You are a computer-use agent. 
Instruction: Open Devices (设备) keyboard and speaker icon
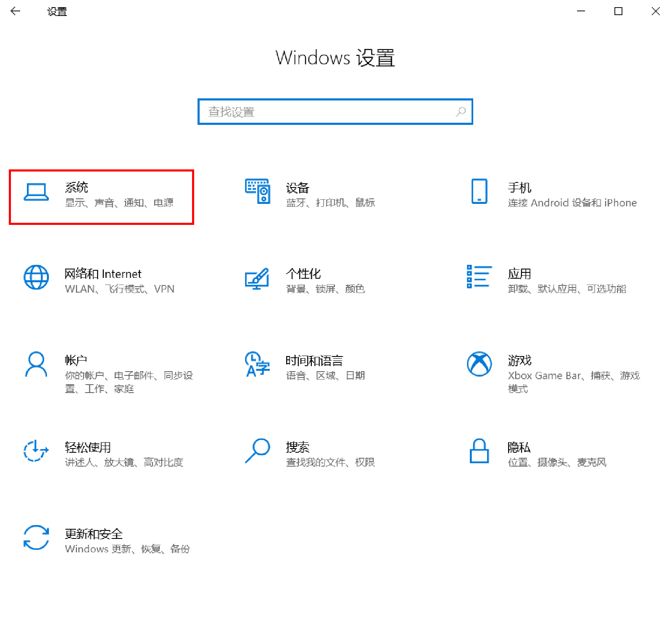click(x=257, y=191)
